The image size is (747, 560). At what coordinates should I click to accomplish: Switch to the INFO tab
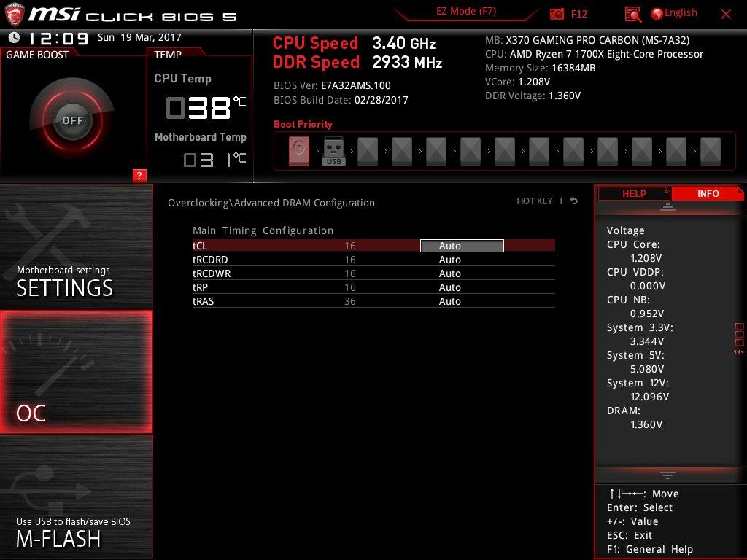(708, 193)
